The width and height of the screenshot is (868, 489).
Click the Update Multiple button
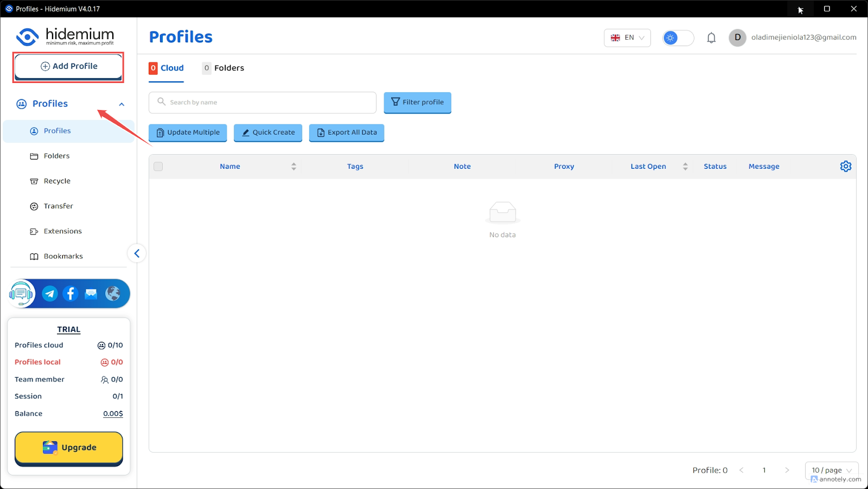[188, 132]
